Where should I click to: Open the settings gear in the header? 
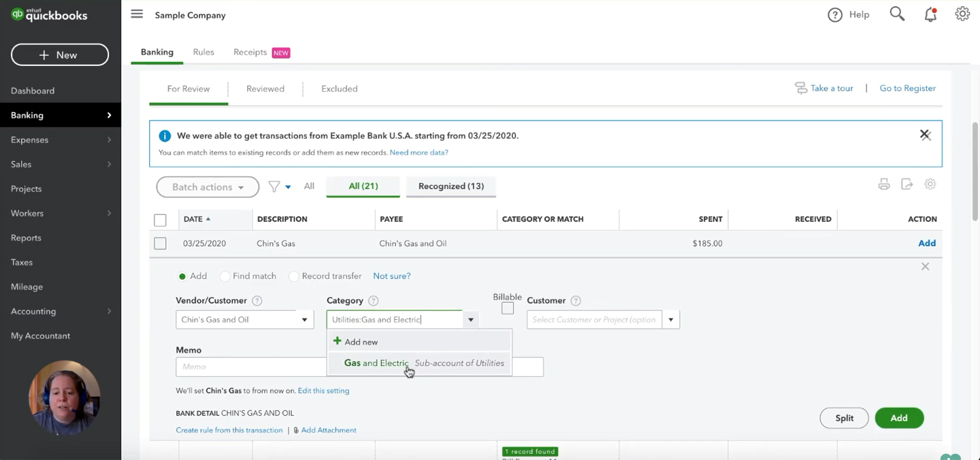click(x=962, y=14)
